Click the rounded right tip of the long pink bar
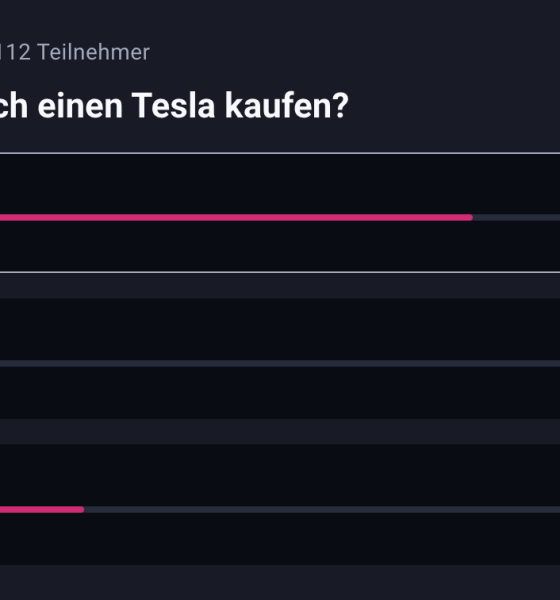 tap(470, 218)
